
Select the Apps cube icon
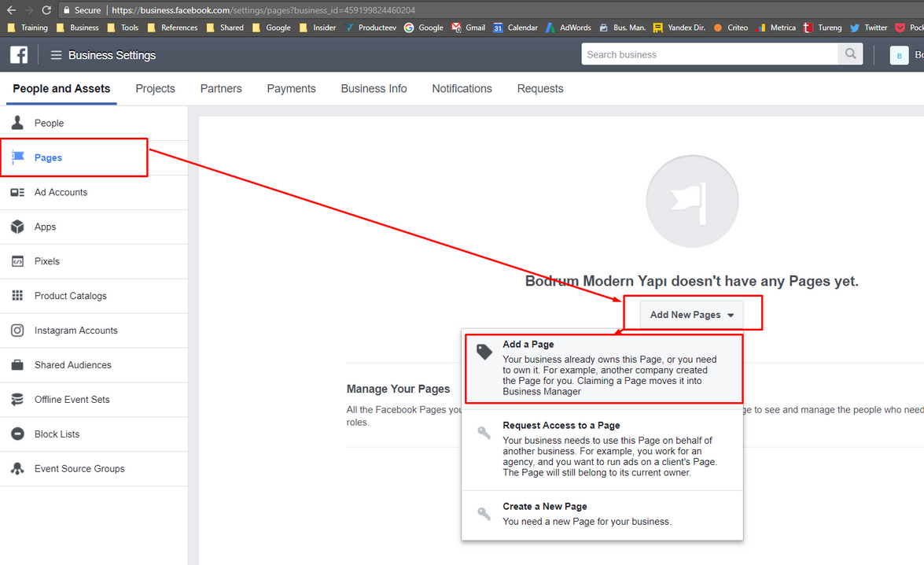pyautogui.click(x=17, y=227)
